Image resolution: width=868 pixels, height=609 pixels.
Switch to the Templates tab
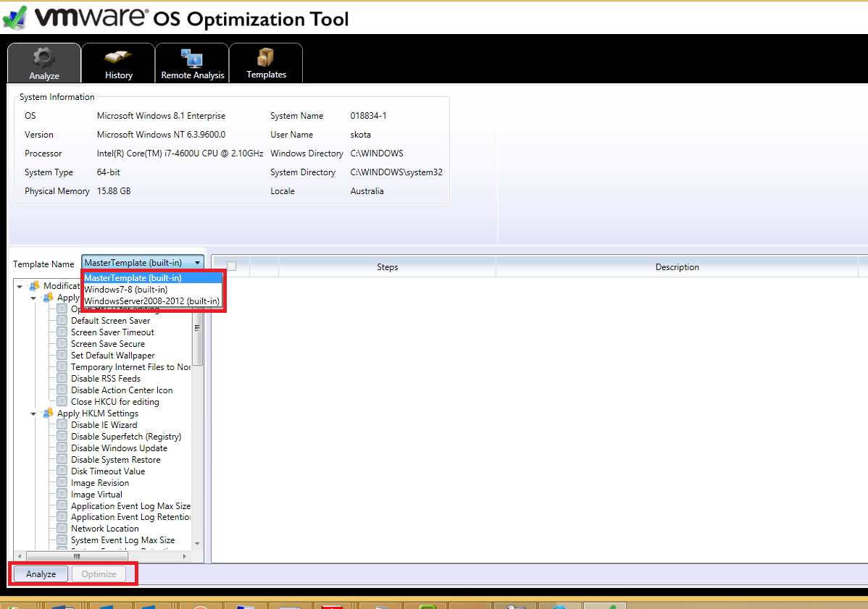coord(266,63)
